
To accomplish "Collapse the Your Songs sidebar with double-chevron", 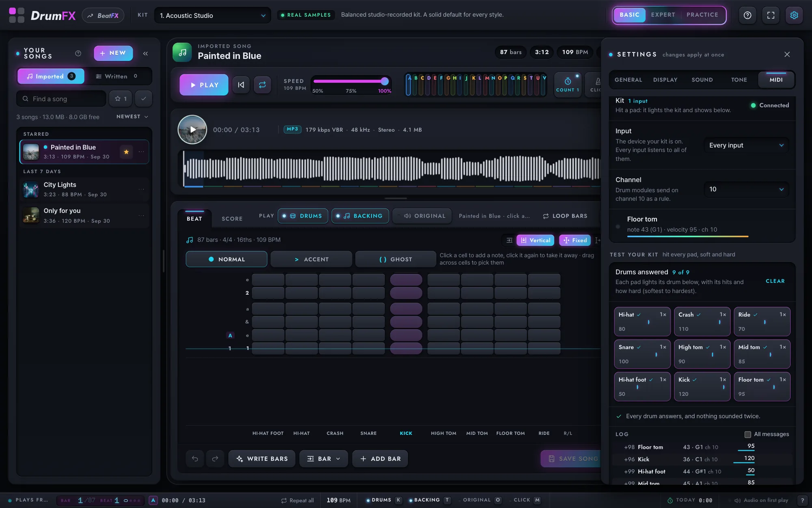I will (x=145, y=53).
